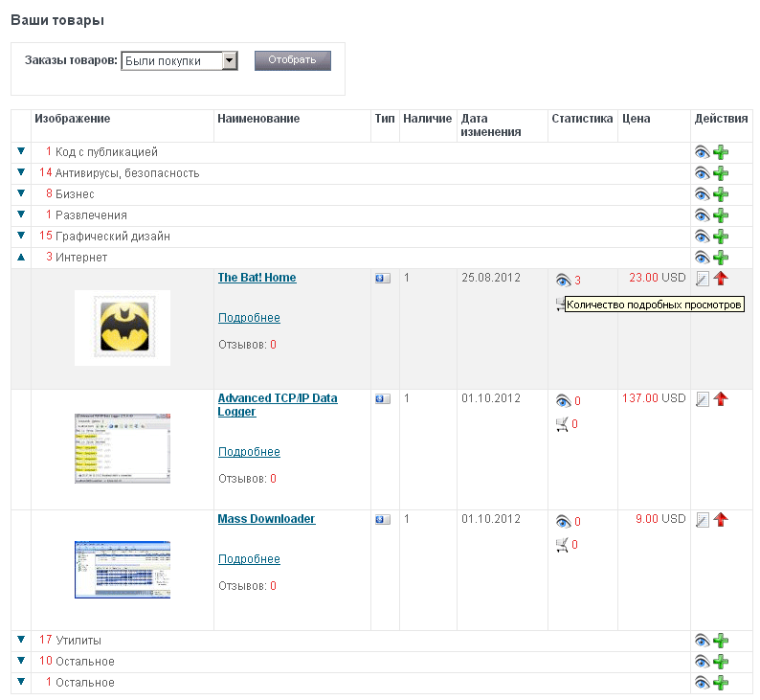Screen dimensions: 760x700
Task: Click type icon for Advanced TCP/IP Data Logger
Action: pos(383,398)
